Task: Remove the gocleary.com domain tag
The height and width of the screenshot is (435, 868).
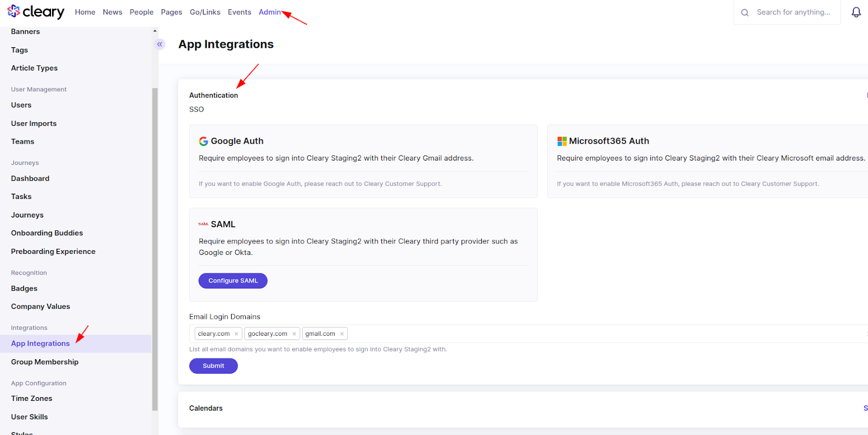Action: point(294,334)
